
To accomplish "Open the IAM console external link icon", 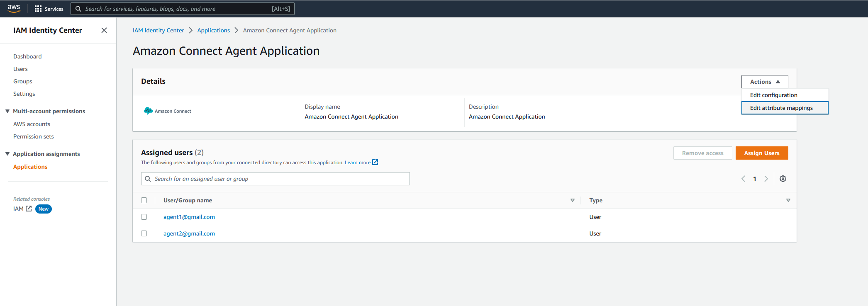I will tap(29, 209).
